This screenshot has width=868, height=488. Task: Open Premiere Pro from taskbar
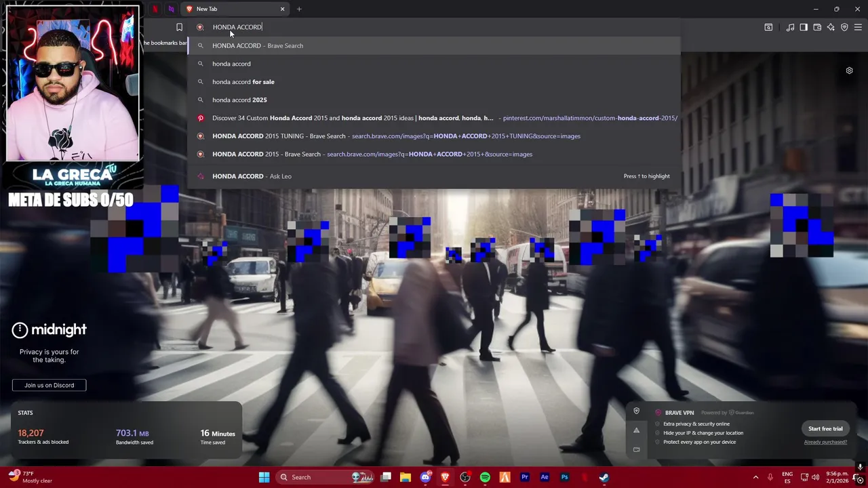click(x=524, y=477)
